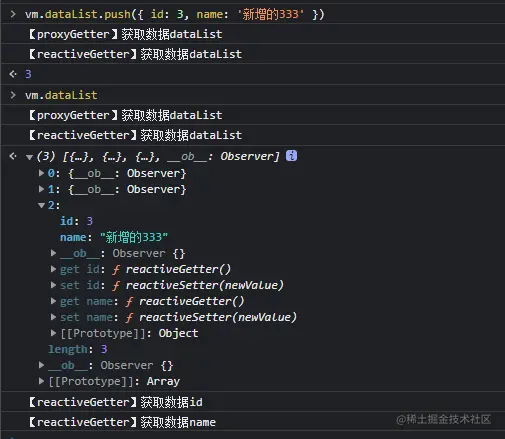The height and width of the screenshot is (439, 505).
Task: Click log line 【reactiveGetter】获取数据name
Action: coord(122,422)
